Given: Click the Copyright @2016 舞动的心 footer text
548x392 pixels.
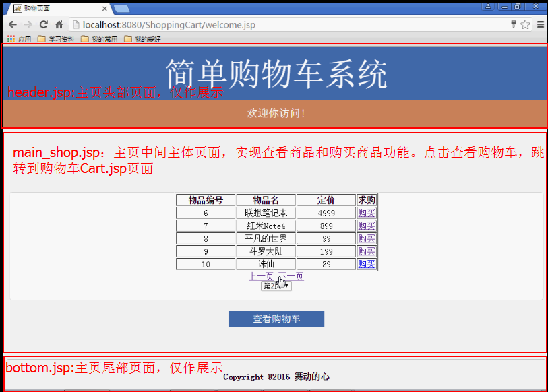Looking at the screenshot, I should tap(276, 377).
